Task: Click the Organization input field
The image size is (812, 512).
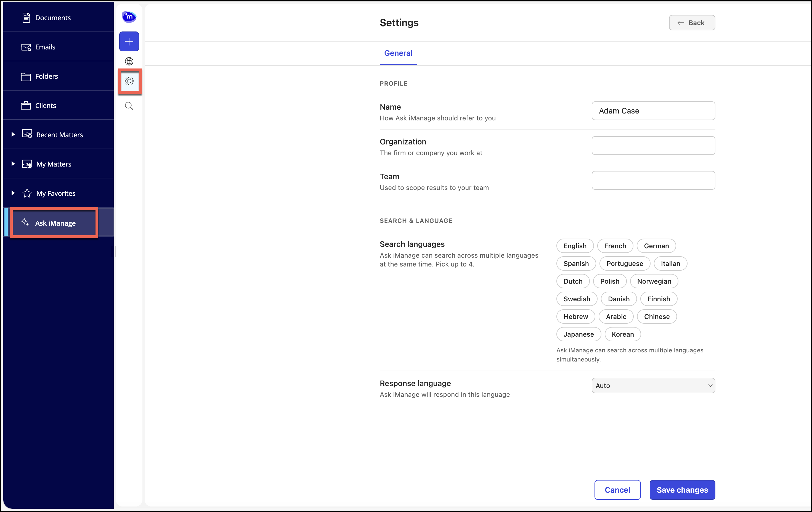Action: [653, 146]
